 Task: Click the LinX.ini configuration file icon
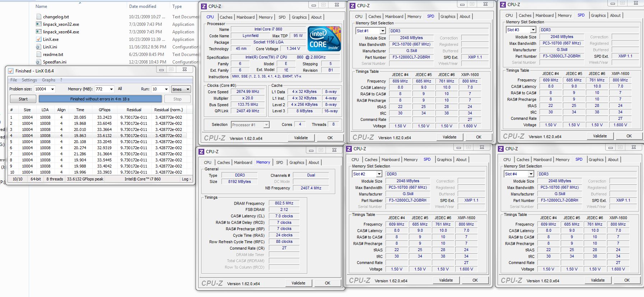coord(39,47)
